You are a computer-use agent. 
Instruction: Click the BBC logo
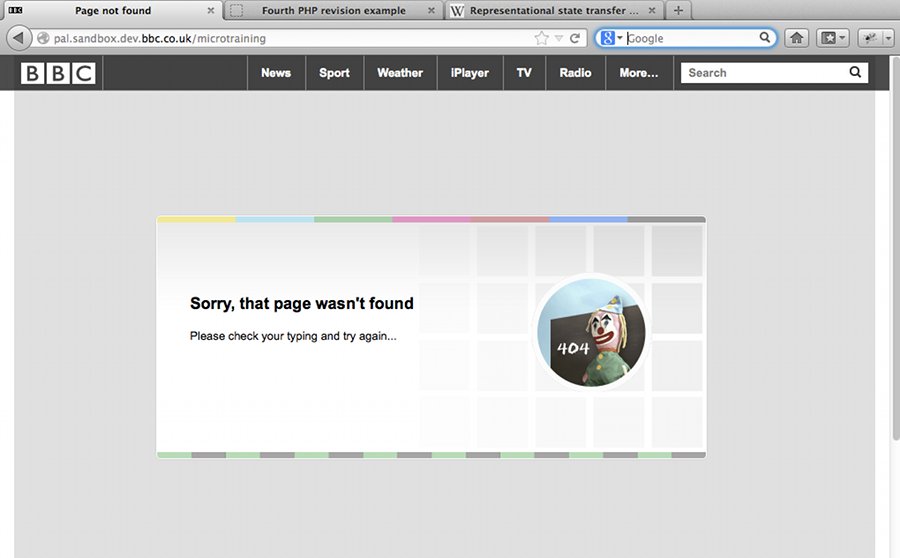pos(58,73)
